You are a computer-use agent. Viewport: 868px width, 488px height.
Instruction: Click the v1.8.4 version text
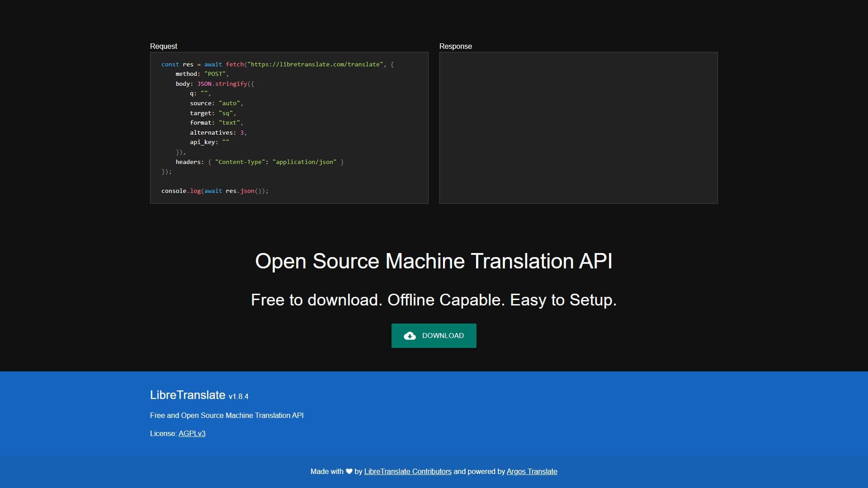(x=239, y=396)
